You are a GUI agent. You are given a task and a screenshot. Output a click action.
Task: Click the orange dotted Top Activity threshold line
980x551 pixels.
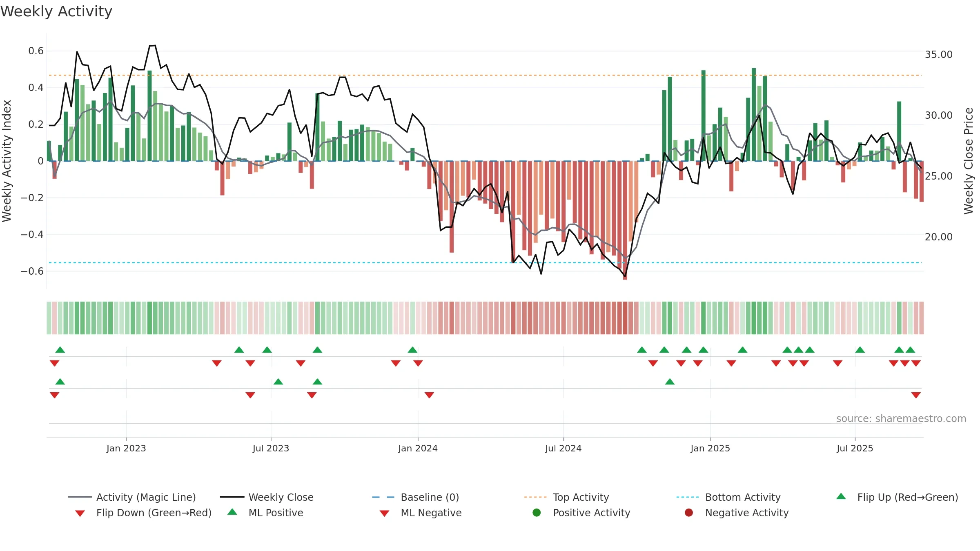(x=485, y=75)
